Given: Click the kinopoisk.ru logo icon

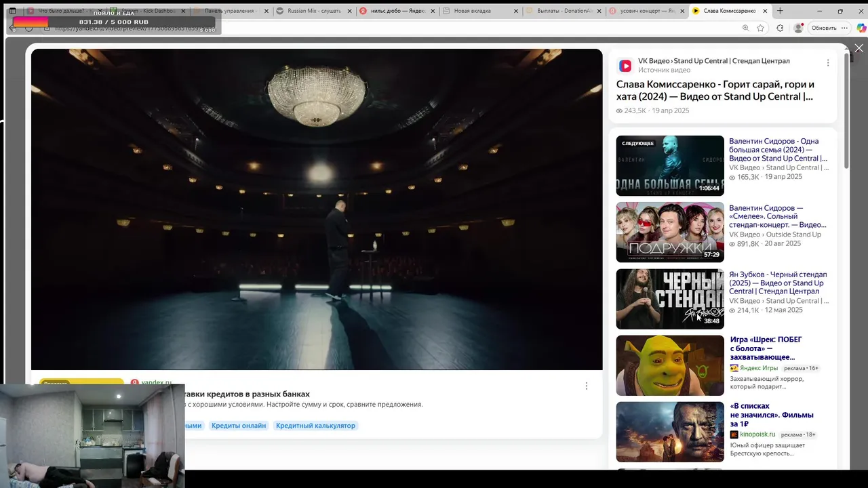Looking at the screenshot, I should (734, 434).
